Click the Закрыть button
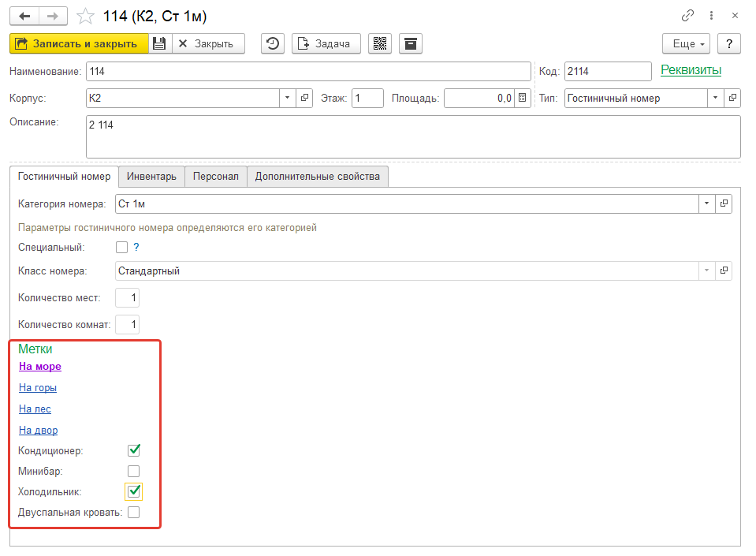Image resolution: width=756 pixels, height=556 pixels. [x=208, y=43]
